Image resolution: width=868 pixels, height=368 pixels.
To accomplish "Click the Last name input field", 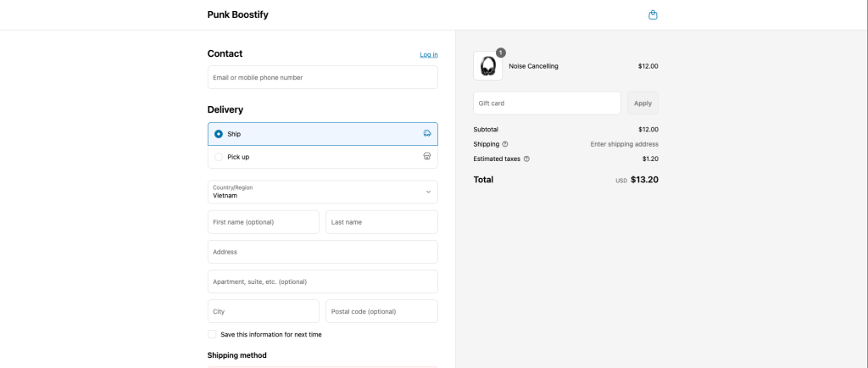I will pyautogui.click(x=382, y=222).
